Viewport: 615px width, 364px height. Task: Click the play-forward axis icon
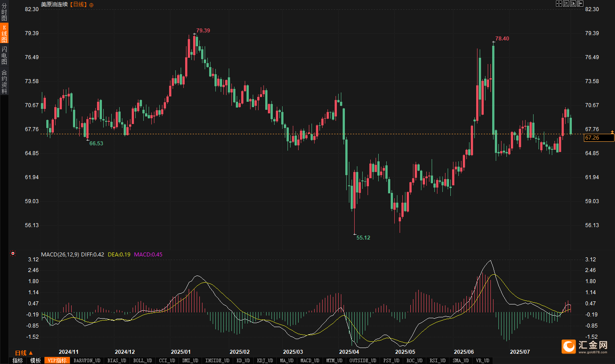(573, 4)
